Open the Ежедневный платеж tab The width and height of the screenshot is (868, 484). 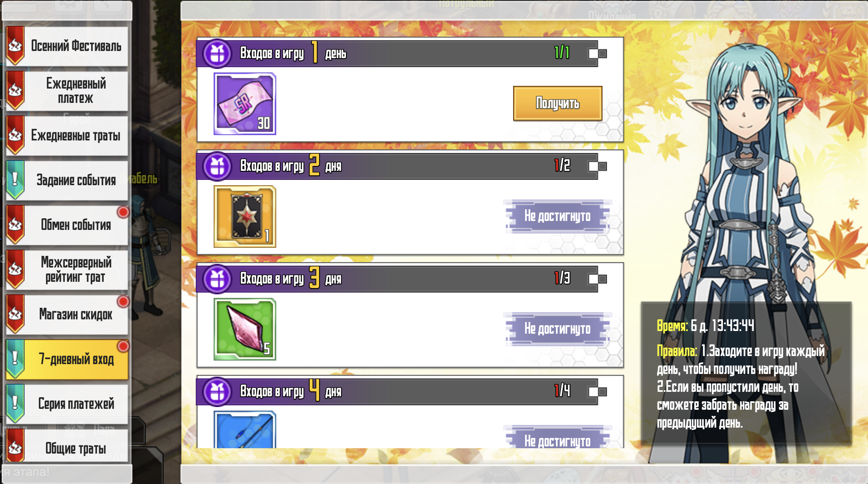(67, 91)
